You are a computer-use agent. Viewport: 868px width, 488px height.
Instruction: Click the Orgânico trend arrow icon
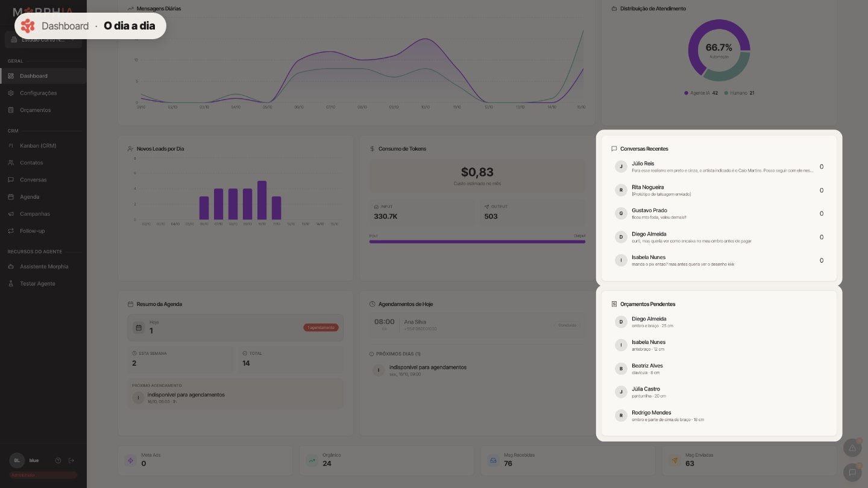(x=312, y=460)
